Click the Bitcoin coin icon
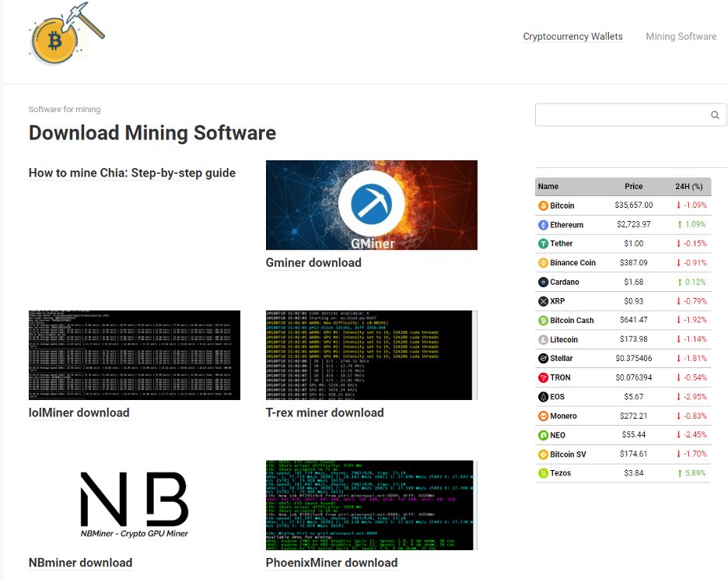This screenshot has height=579, width=728. point(543,205)
